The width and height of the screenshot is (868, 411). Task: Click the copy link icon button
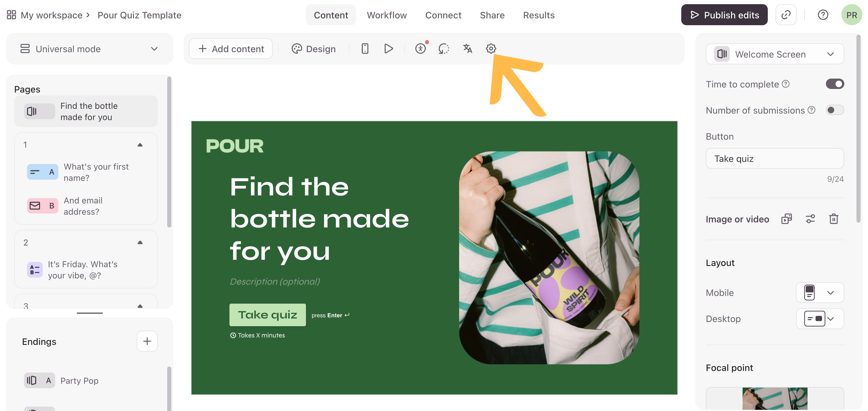click(786, 15)
